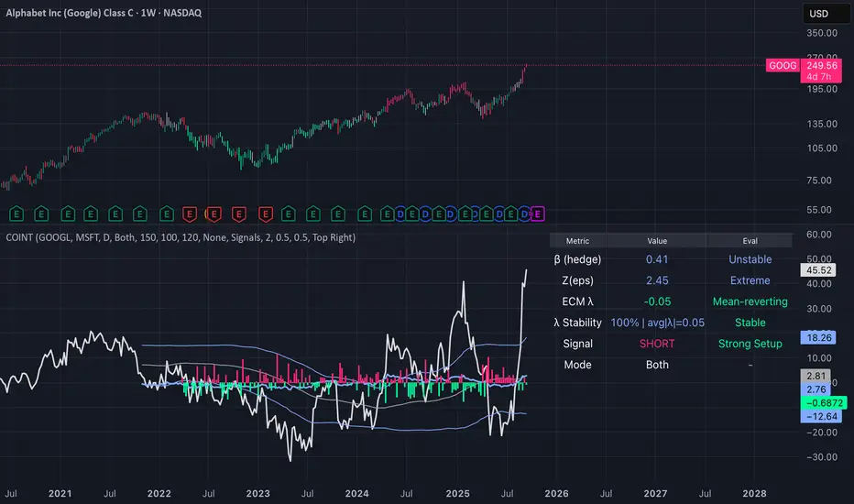This screenshot has width=854, height=504.
Task: Open the USD currency selector
Action: tap(827, 14)
